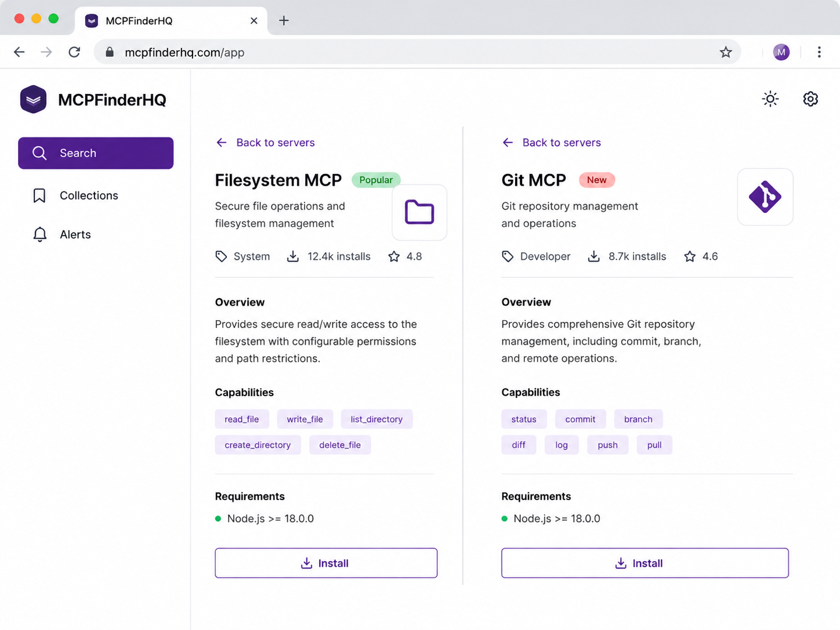Click the Filesystem Node.js >= 18.0.0 requirement
840x630 pixels.
point(265,519)
